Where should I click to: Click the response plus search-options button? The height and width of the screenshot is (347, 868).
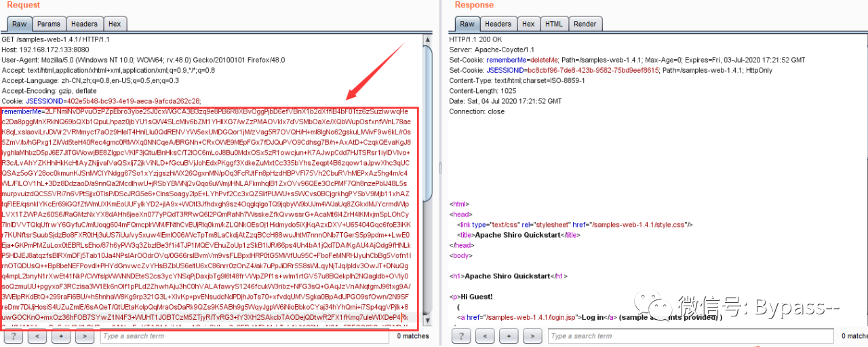(509, 335)
